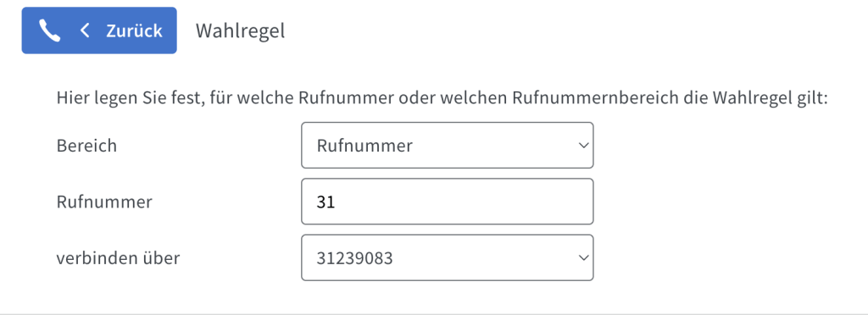This screenshot has height=315, width=868.
Task: Click the word Zurück in blue button
Action: pyautogui.click(x=135, y=30)
